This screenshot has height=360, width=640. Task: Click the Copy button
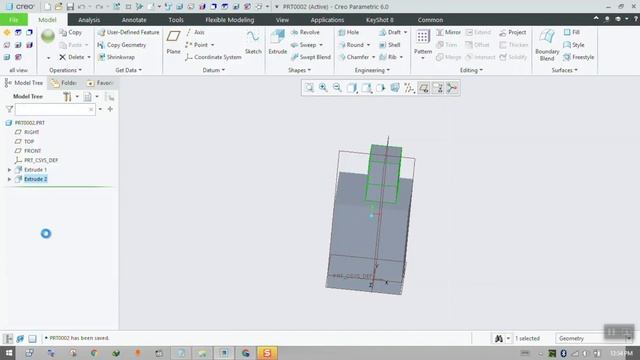pyautogui.click(x=71, y=32)
